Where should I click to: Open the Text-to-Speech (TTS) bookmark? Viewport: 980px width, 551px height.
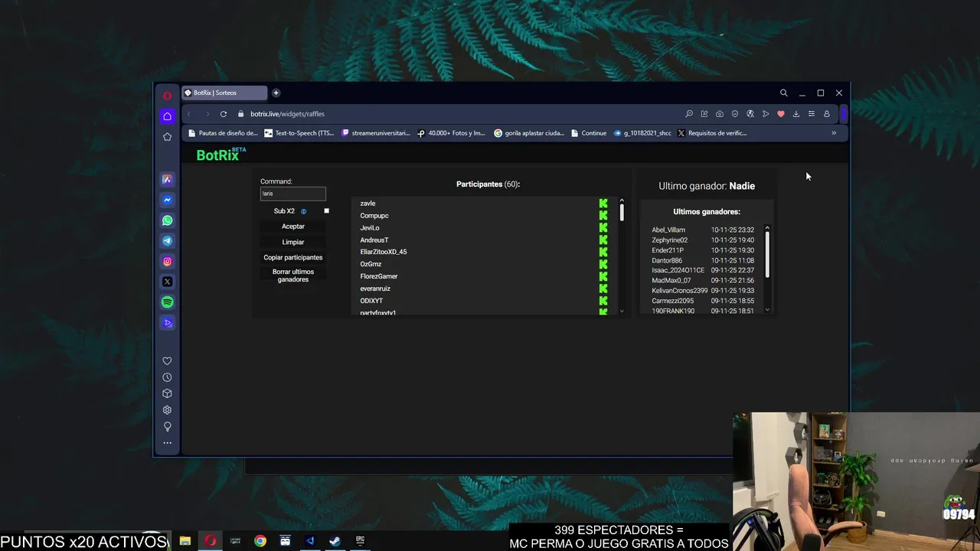[x=299, y=133]
